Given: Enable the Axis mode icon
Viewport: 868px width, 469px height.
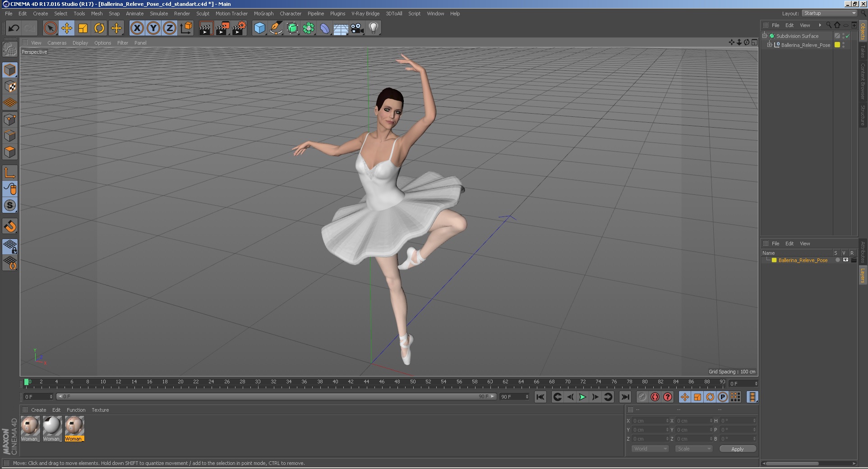Looking at the screenshot, I should point(10,173).
